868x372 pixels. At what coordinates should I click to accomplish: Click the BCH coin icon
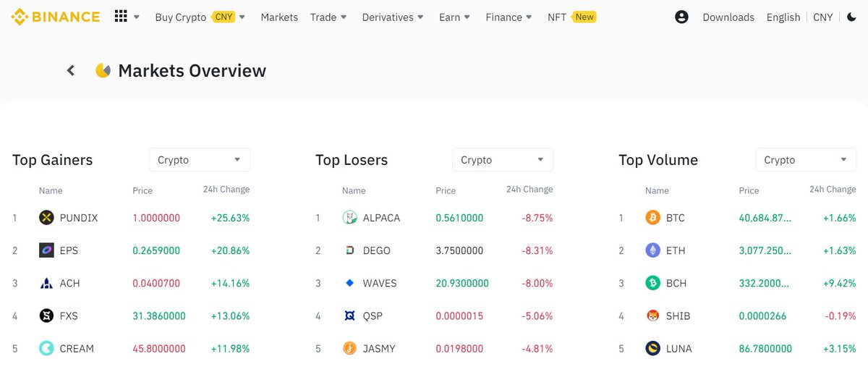pos(652,283)
